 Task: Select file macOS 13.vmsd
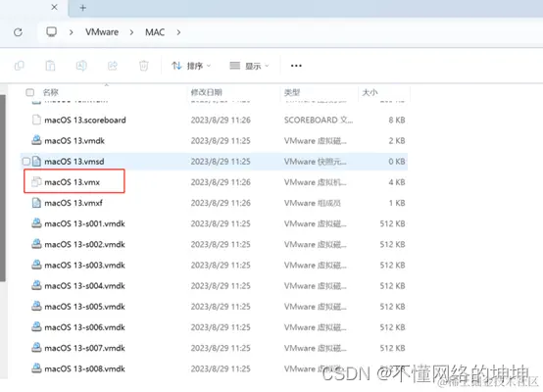tap(74, 162)
